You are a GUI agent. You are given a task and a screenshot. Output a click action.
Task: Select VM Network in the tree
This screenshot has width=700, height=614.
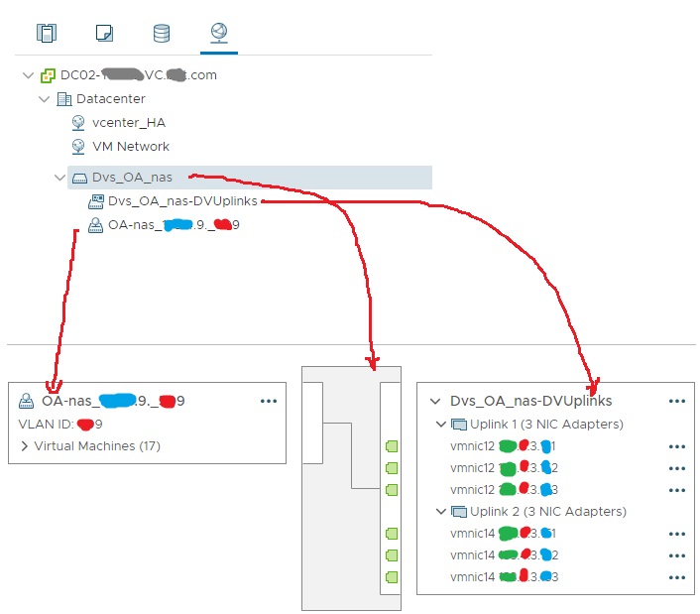[x=130, y=146]
